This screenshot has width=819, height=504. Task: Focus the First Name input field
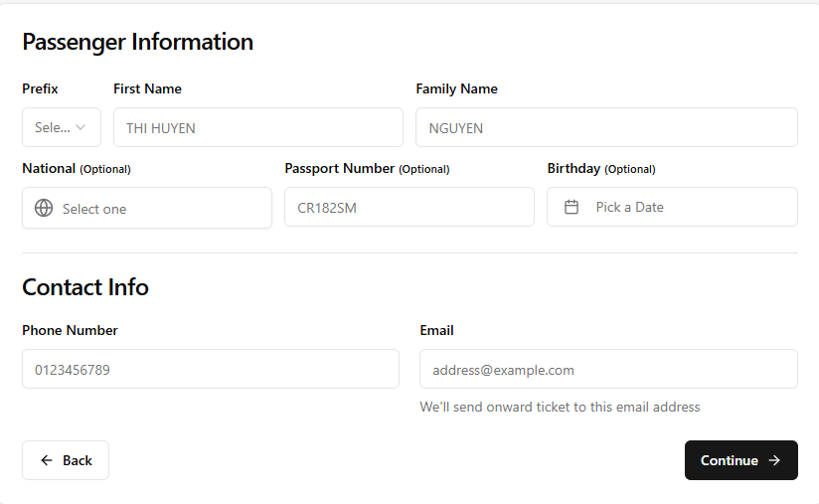(x=258, y=127)
